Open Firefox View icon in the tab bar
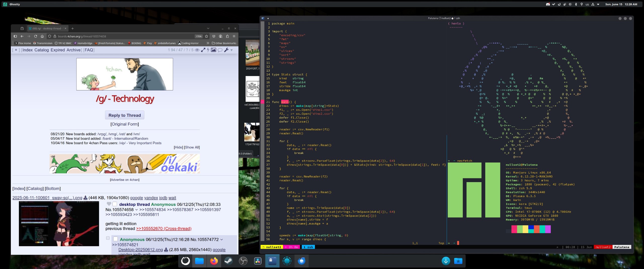The width and height of the screenshot is (644, 269). click(x=22, y=28)
